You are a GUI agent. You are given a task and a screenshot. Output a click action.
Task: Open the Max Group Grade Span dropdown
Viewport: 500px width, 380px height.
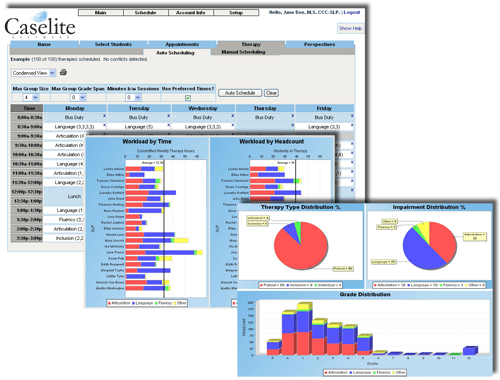[x=78, y=97]
